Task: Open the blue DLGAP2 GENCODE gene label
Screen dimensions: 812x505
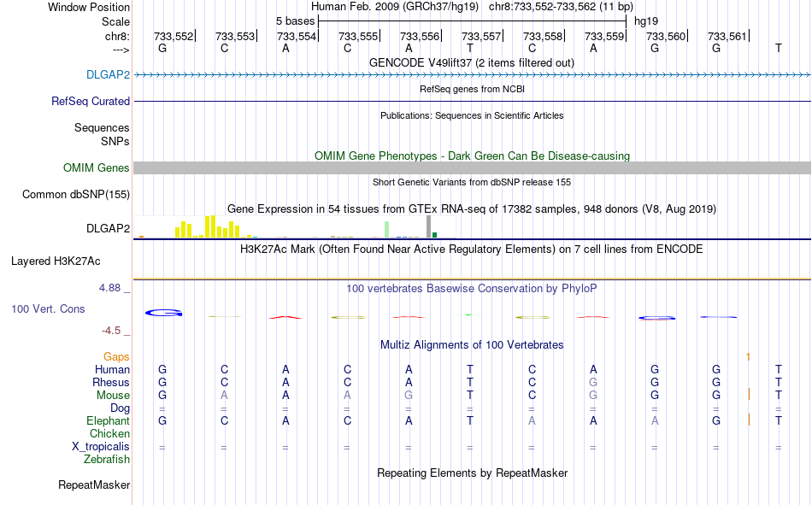Action: tap(108, 74)
